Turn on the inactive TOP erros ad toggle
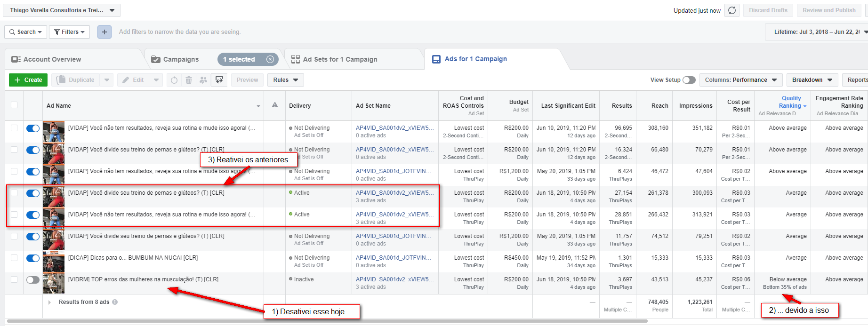Viewport: 868px width, 326px height. [33, 280]
